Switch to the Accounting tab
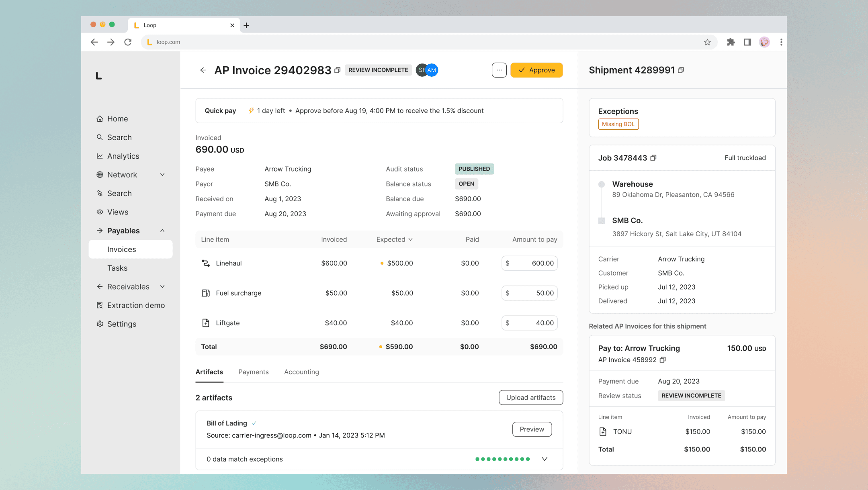Image resolution: width=868 pixels, height=490 pixels. [x=301, y=372]
